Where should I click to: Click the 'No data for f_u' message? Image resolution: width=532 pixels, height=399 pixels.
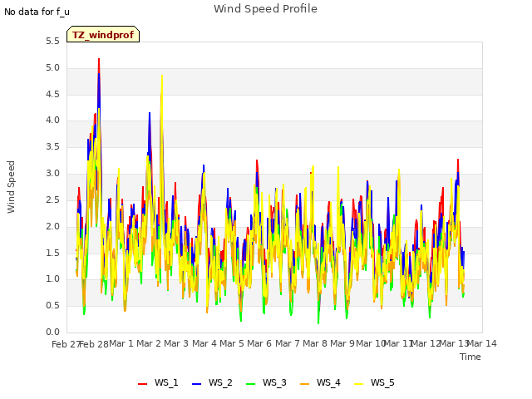click(x=37, y=12)
